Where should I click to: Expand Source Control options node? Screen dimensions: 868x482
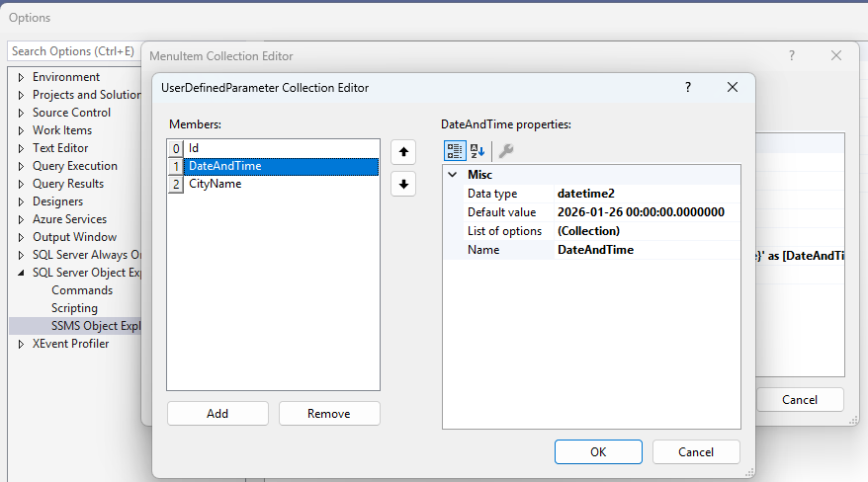pos(21,113)
